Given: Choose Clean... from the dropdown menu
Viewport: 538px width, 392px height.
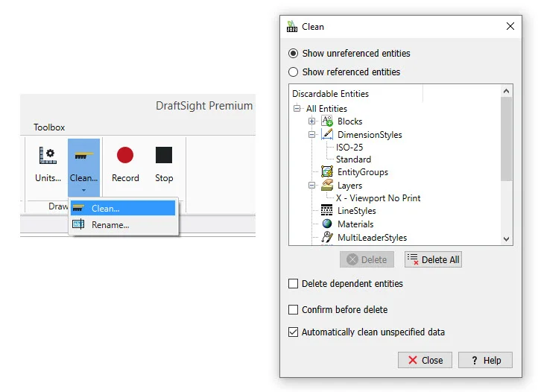Looking at the screenshot, I should coord(123,209).
